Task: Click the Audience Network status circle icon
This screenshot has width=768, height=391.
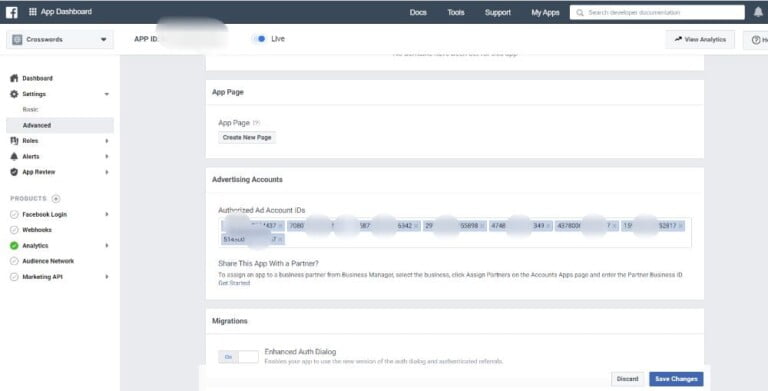Action: (x=14, y=261)
